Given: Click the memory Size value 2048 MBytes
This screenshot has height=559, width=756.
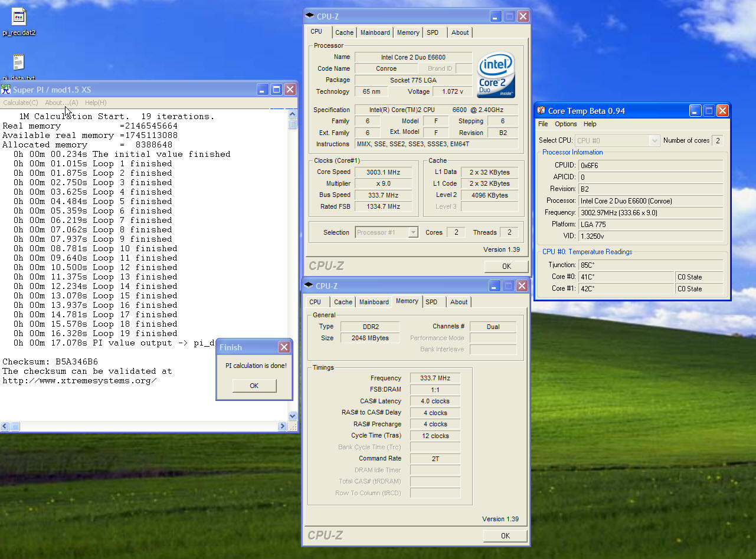Looking at the screenshot, I should 369,338.
